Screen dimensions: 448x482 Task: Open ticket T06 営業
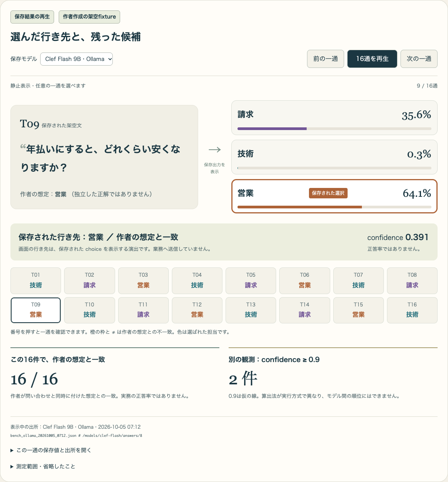coord(305,281)
